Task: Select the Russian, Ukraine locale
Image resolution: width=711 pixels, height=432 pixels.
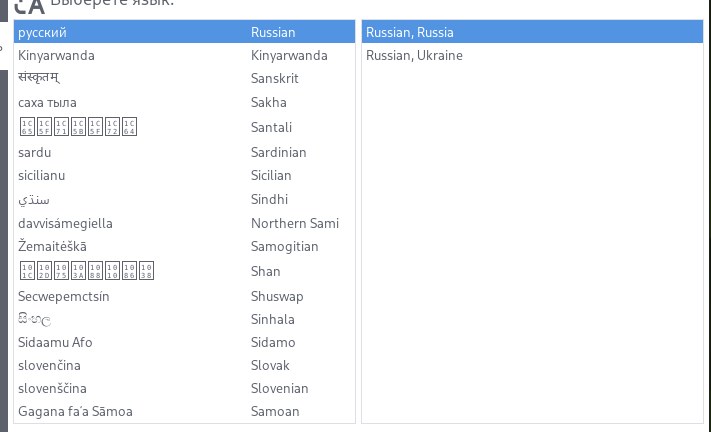Action: (532, 55)
